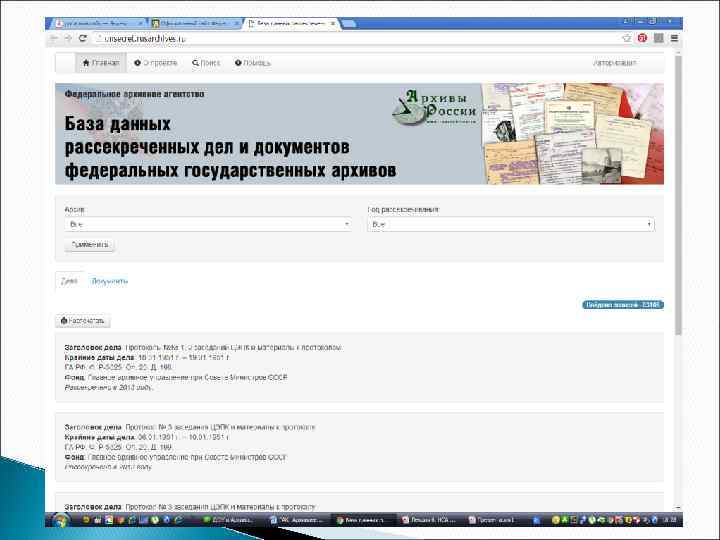The image size is (720, 540).
Task: Click the gray extension icon beside Chrome menu
Action: [658, 38]
